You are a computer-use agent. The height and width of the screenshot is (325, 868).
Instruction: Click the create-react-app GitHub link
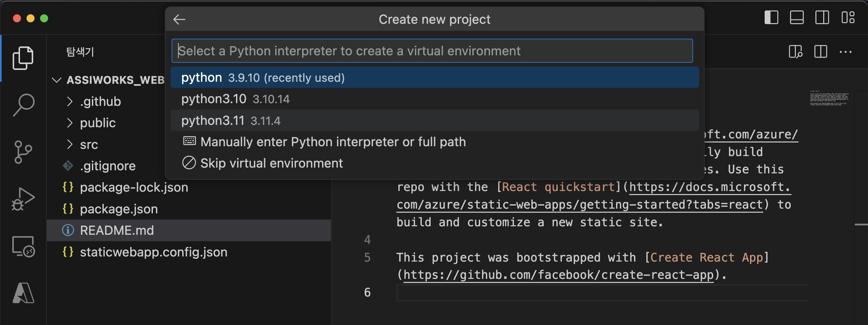click(558, 275)
